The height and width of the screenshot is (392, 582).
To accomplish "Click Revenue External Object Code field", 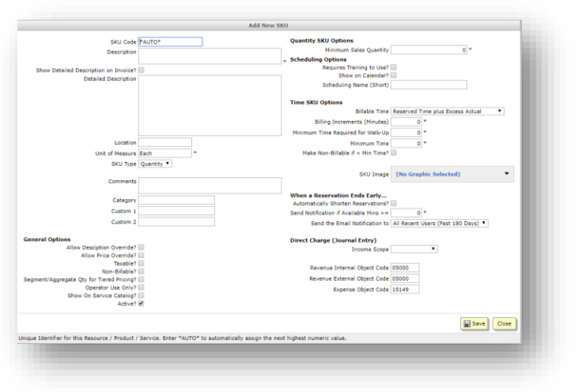I will [x=405, y=278].
